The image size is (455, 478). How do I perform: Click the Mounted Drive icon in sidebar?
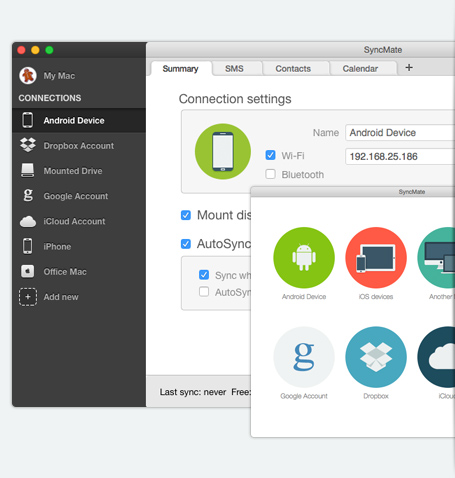click(x=28, y=170)
